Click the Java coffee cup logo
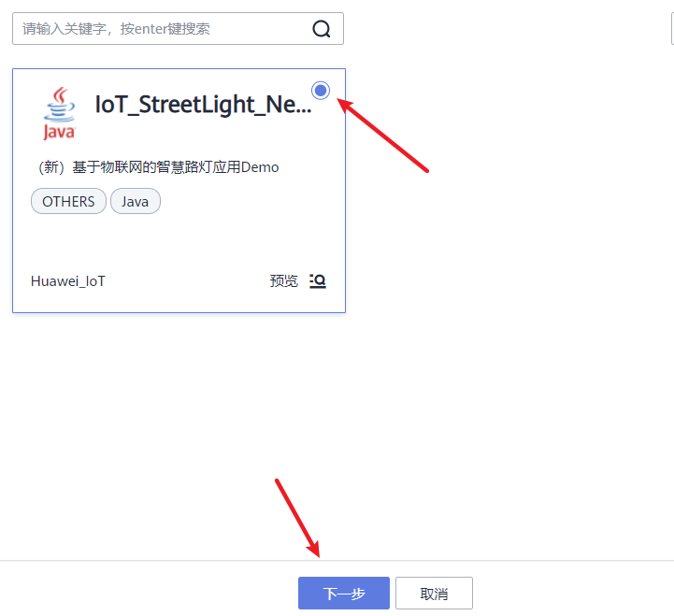Screen dimensions: 674x616 (x=59, y=113)
